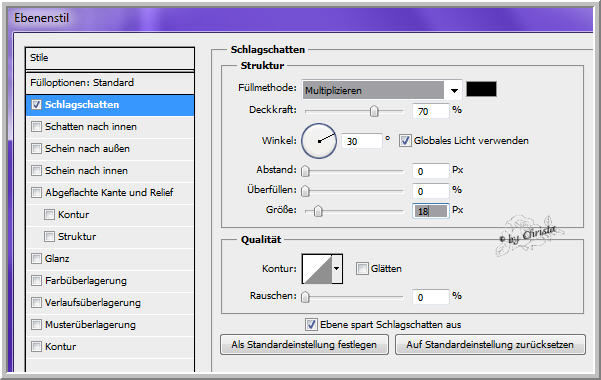
Task: Click the Winkel angle dial
Action: (319, 141)
